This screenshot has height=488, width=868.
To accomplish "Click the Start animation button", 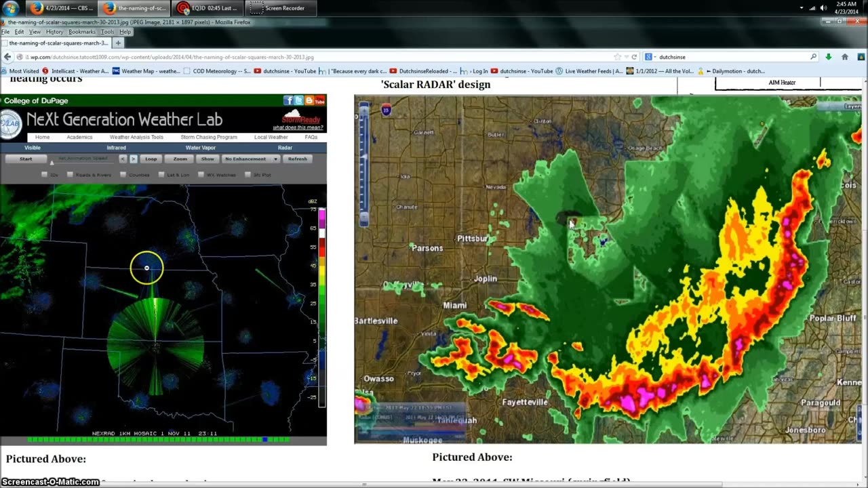I will coord(26,159).
